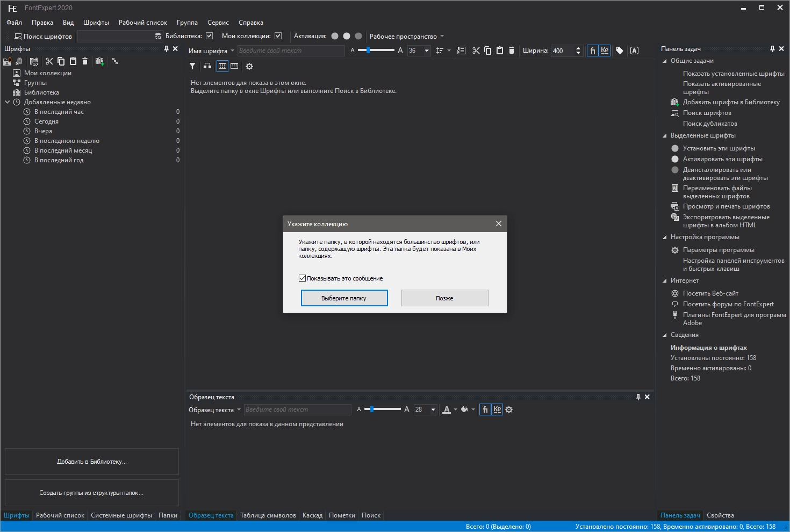This screenshot has width=790, height=532.
Task: Click the font families grouping icon beside filter
Action: click(x=207, y=66)
